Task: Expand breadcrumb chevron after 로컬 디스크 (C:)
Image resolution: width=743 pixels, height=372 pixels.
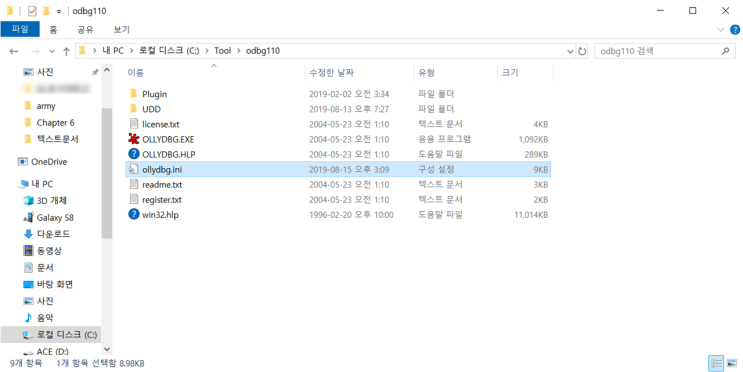Action: pyautogui.click(x=207, y=51)
